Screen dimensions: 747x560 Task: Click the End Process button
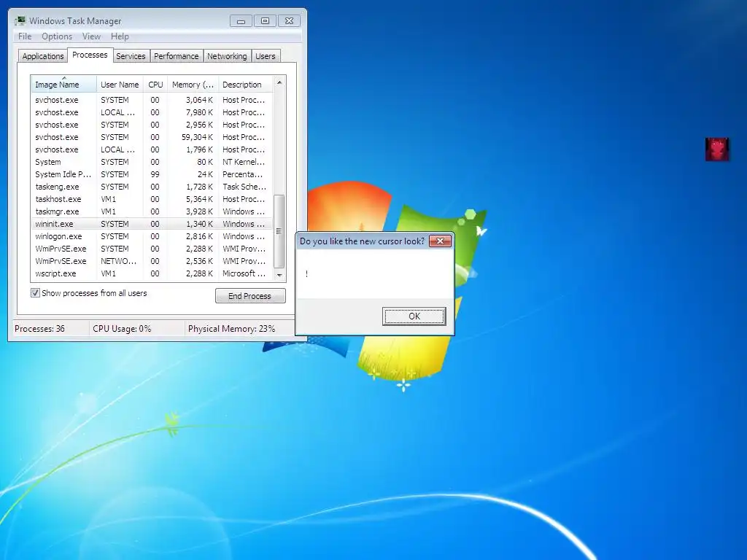click(x=250, y=296)
